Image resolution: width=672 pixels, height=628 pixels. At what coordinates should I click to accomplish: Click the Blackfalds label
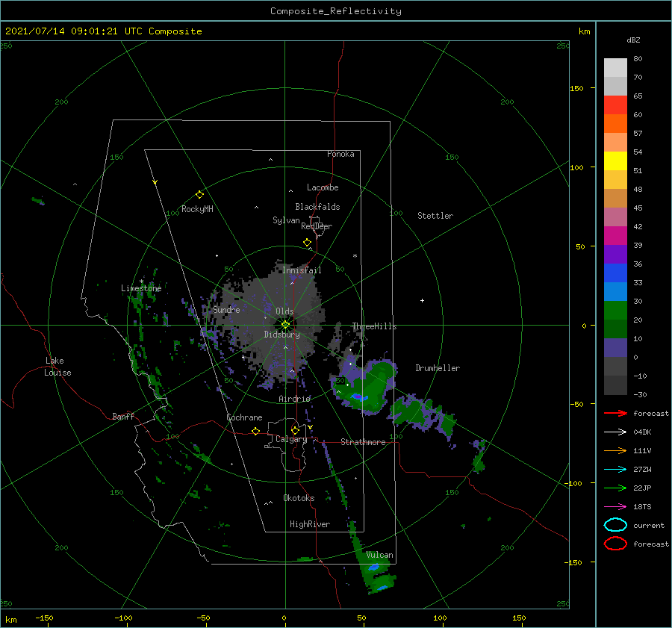[x=317, y=207]
